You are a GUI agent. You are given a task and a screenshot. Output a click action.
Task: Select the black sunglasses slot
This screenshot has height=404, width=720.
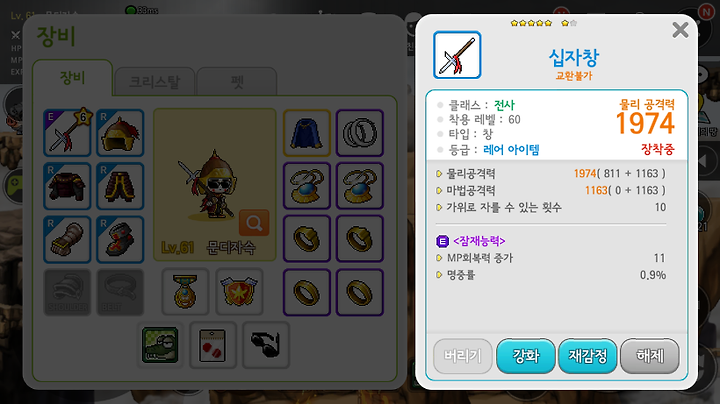pyautogui.click(x=266, y=345)
